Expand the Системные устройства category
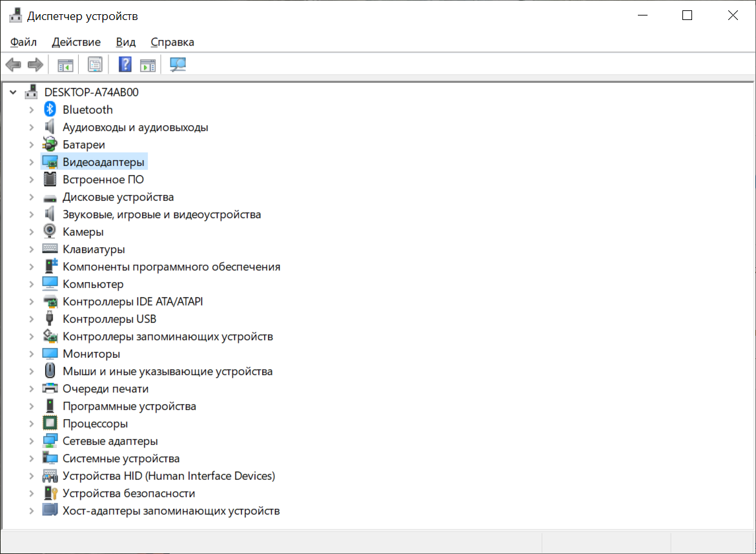 coord(32,458)
